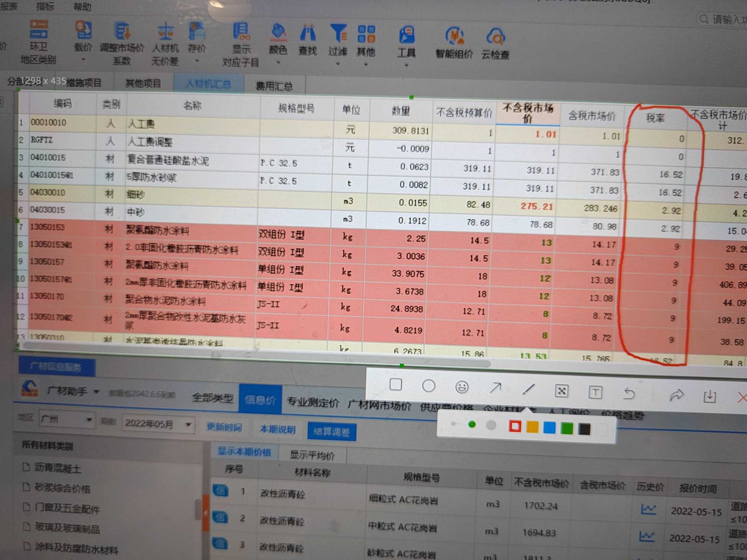Open 调整市场价系数 tool
747x560 pixels.
[x=122, y=31]
